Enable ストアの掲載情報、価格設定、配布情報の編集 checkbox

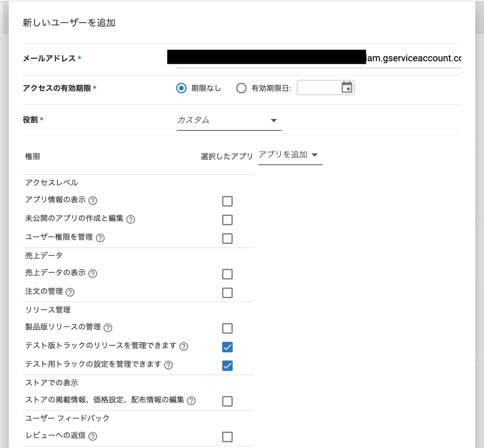point(227,401)
